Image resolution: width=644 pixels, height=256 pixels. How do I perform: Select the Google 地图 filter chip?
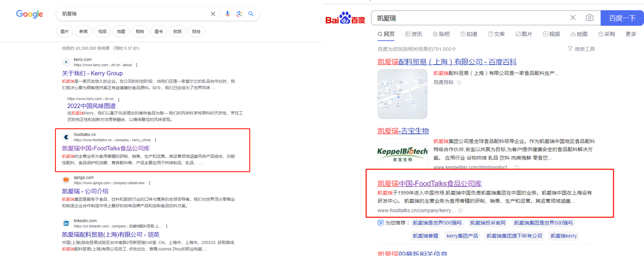pos(121,31)
